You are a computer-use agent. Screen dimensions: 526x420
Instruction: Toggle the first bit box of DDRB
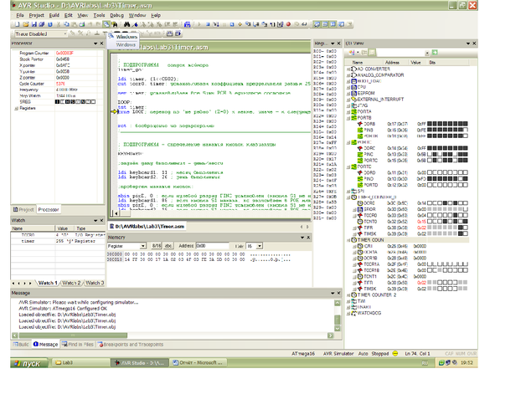(430, 124)
